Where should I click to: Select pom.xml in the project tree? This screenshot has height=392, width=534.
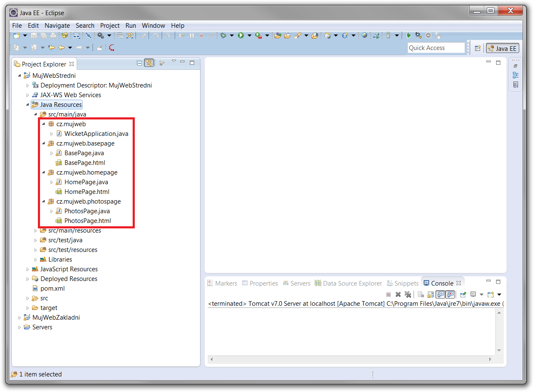tap(52, 289)
